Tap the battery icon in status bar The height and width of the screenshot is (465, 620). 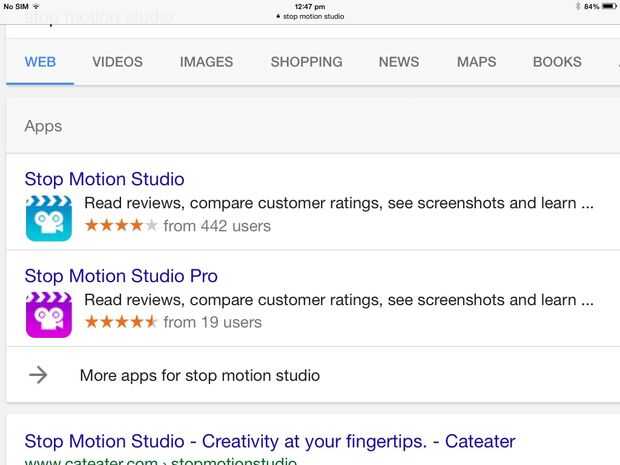[x=608, y=7]
